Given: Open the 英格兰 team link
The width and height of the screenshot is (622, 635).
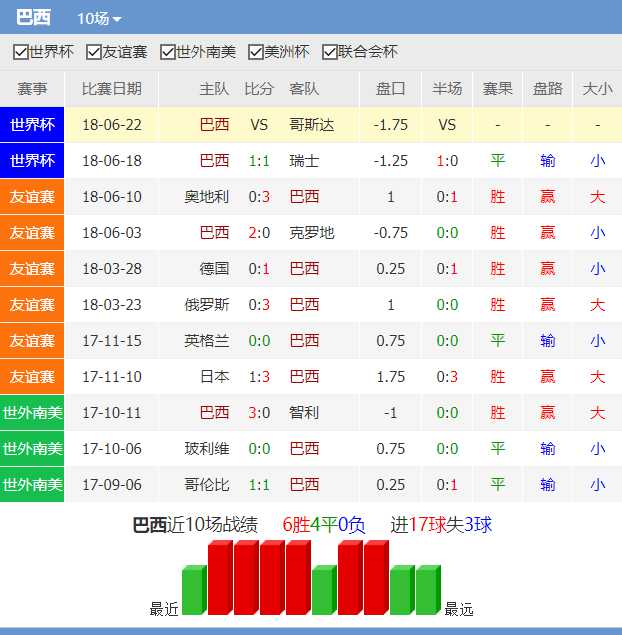Looking at the screenshot, I should point(206,341).
